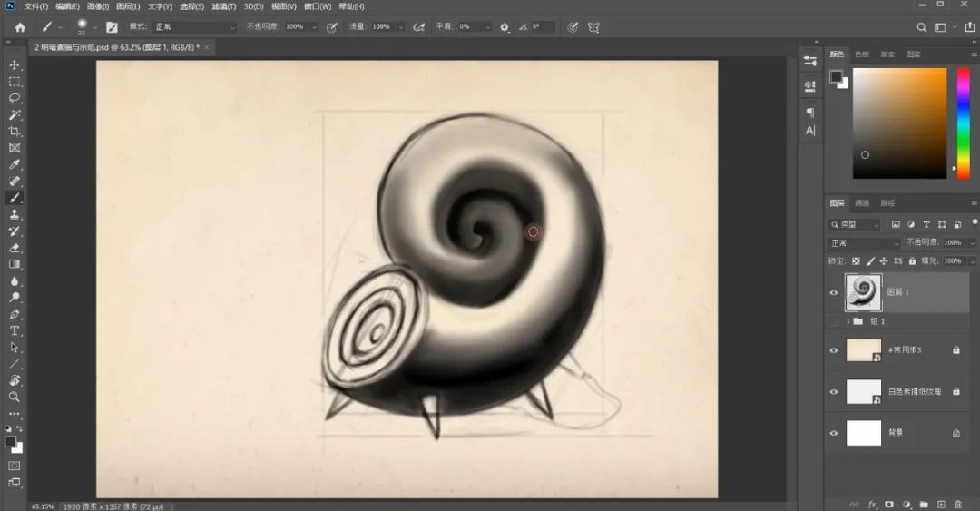Open the brush 模式 blending dropdown
980x511 pixels.
tap(194, 27)
